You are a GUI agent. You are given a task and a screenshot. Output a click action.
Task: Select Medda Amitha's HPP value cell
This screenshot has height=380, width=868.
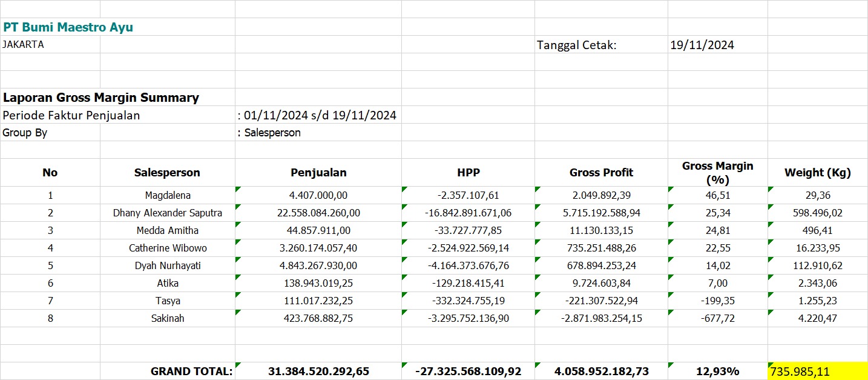pos(468,230)
